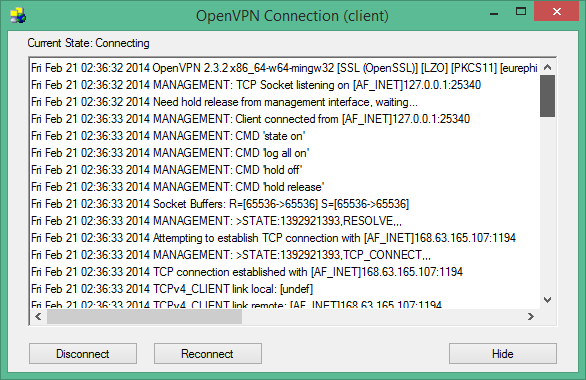This screenshot has width=586, height=380.
Task: Click the OpenVPN Connection (client) title text
Action: [x=292, y=16]
